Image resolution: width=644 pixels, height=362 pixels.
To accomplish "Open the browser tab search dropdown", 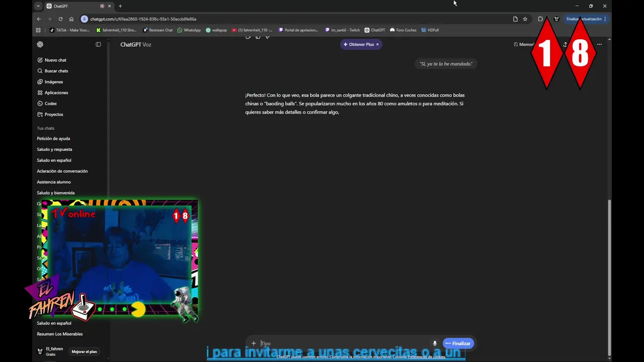I will (38, 6).
